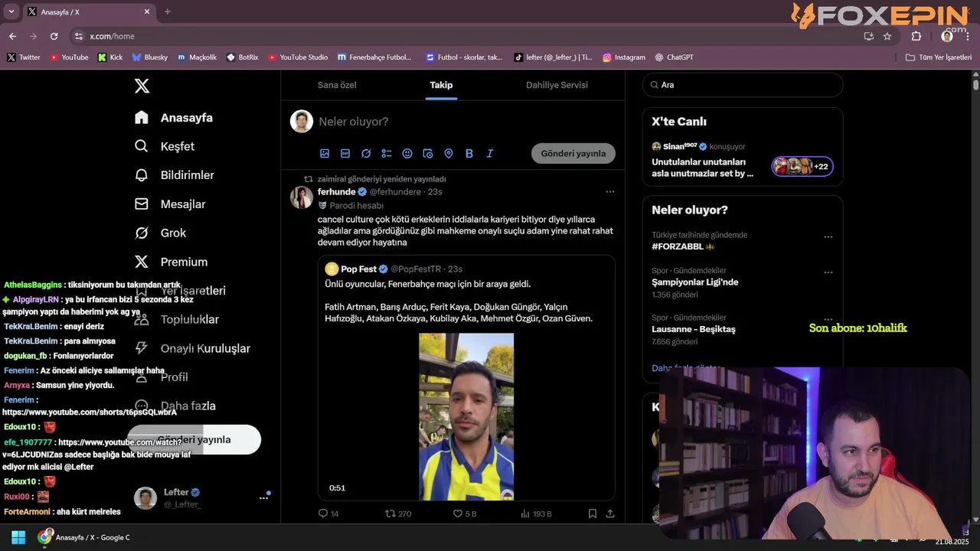Open more options on ferhunde post
The height and width of the screenshot is (551, 980).
click(609, 192)
